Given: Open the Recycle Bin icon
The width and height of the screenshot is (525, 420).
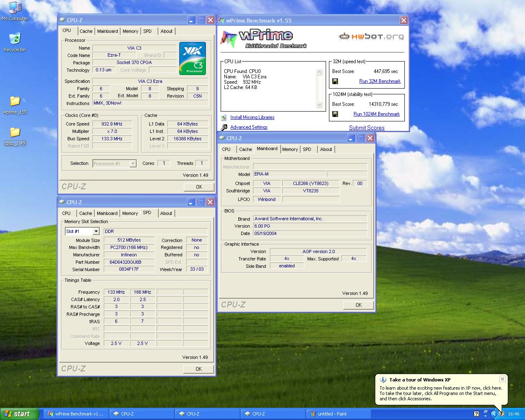Looking at the screenshot, I should 15,42.
